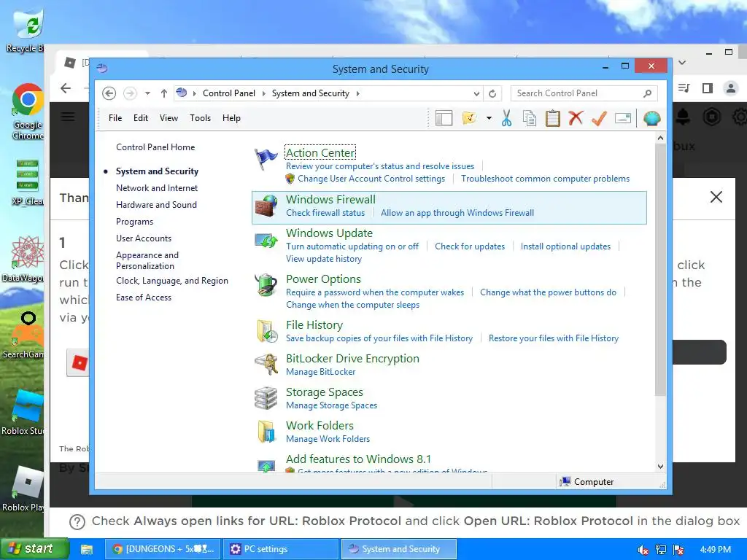Click Allow an app through Windows Firewall
The width and height of the screenshot is (747, 560).
pos(457,213)
